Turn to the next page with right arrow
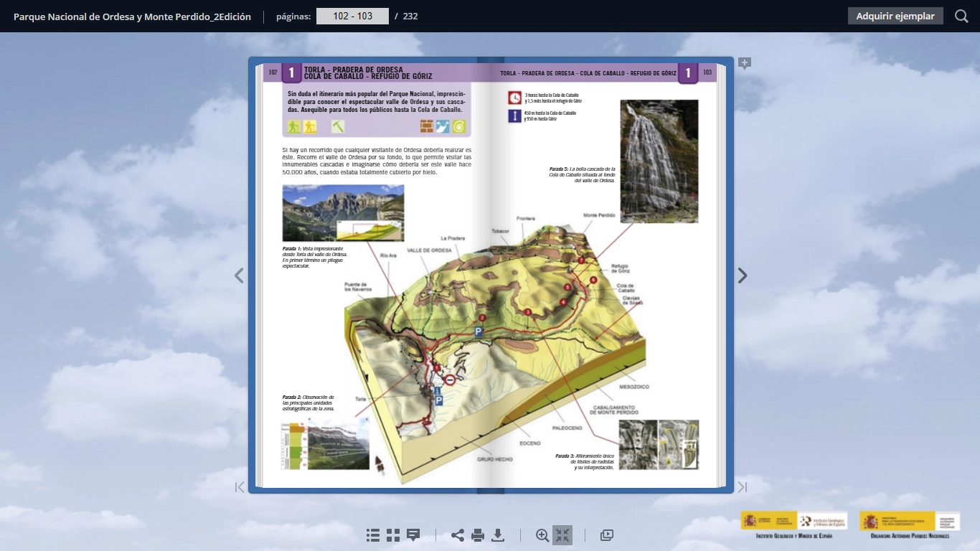 click(x=743, y=275)
